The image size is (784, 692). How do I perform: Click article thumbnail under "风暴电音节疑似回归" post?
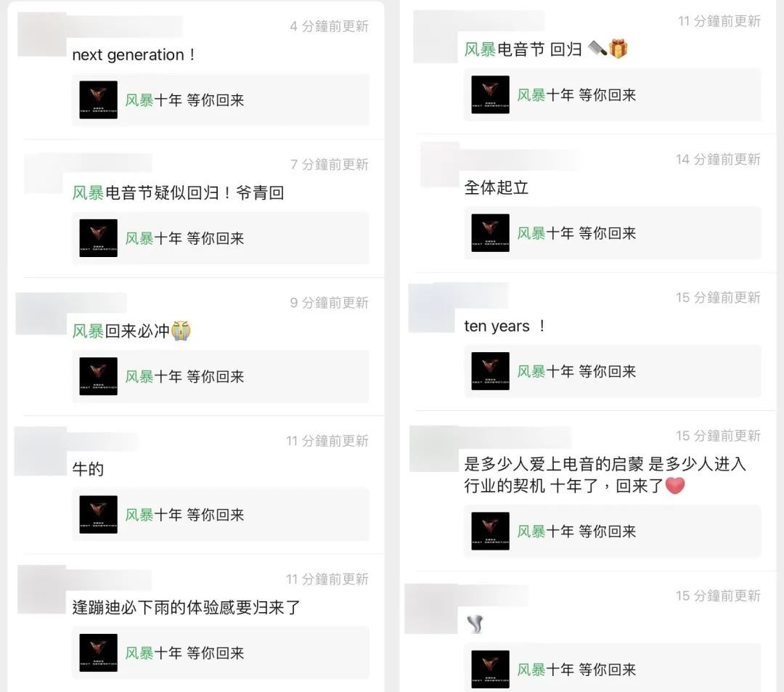tap(99, 238)
